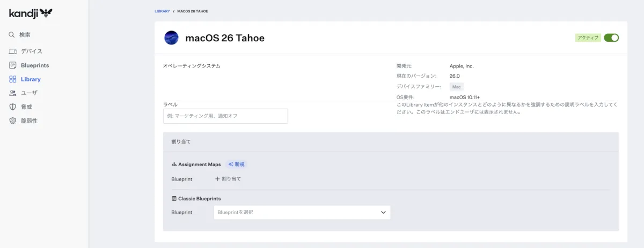
Task: Click the search magnifier icon
Action: click(x=12, y=35)
